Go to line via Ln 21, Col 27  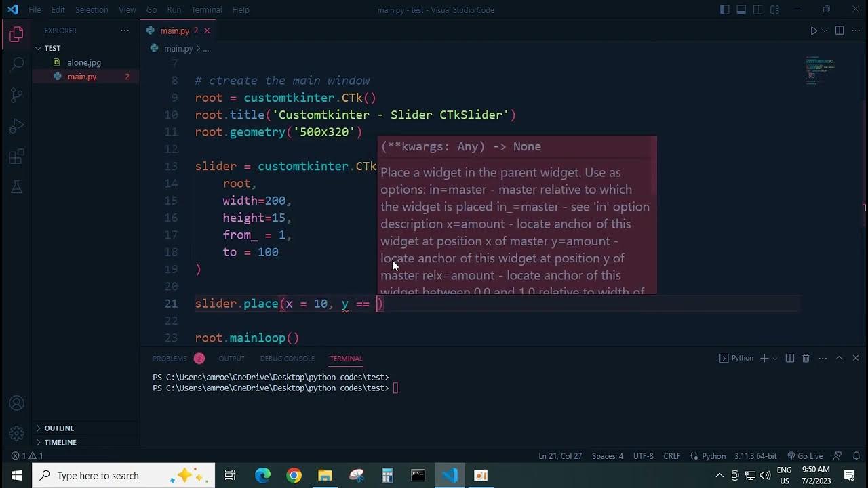click(560, 456)
